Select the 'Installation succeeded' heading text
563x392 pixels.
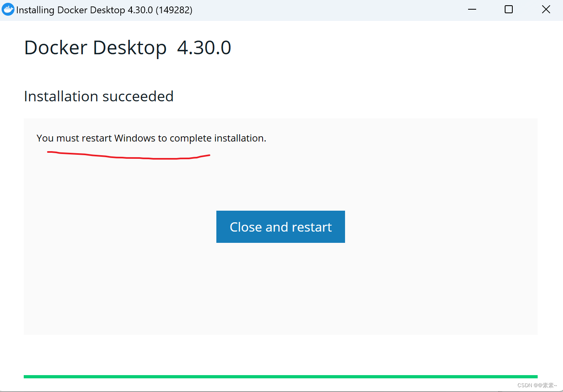tap(99, 96)
